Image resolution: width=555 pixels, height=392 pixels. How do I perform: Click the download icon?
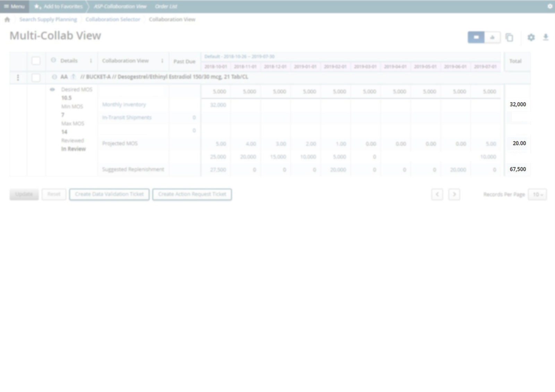click(x=546, y=37)
